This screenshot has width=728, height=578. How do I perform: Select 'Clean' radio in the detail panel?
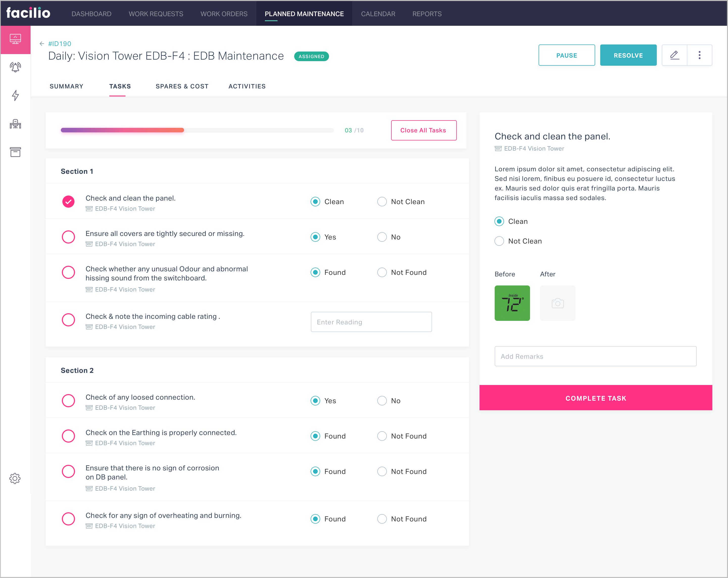pos(499,221)
